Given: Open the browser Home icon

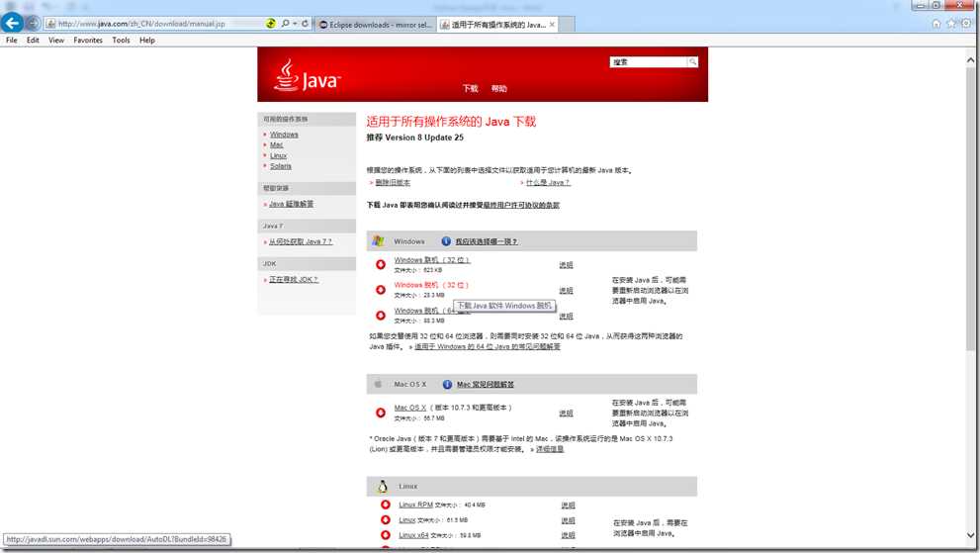Looking at the screenshot, I should tap(936, 24).
